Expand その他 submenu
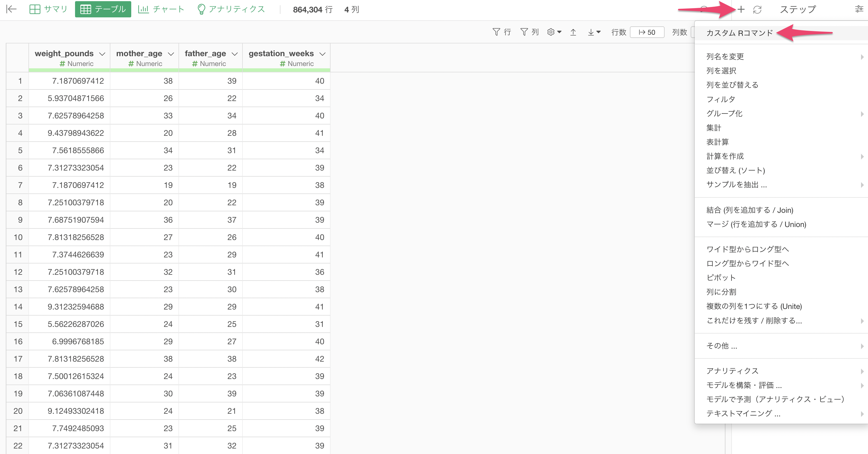Viewport: 868px width, 454px height. (781, 346)
